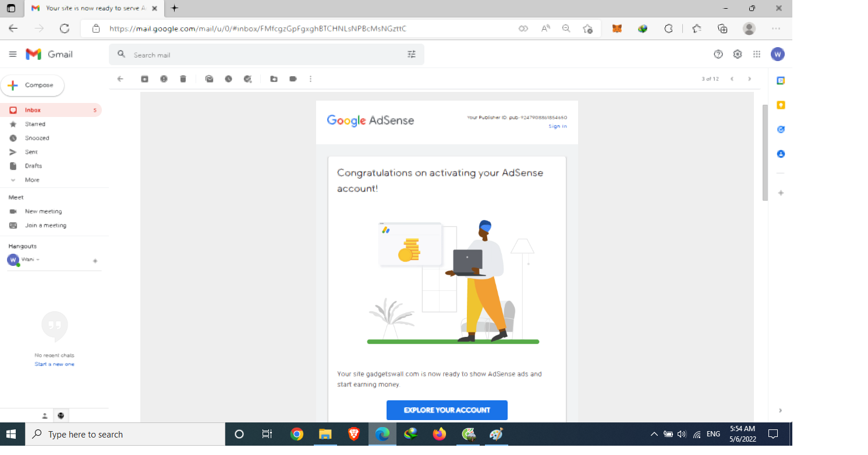Snooze the open email

[228, 79]
